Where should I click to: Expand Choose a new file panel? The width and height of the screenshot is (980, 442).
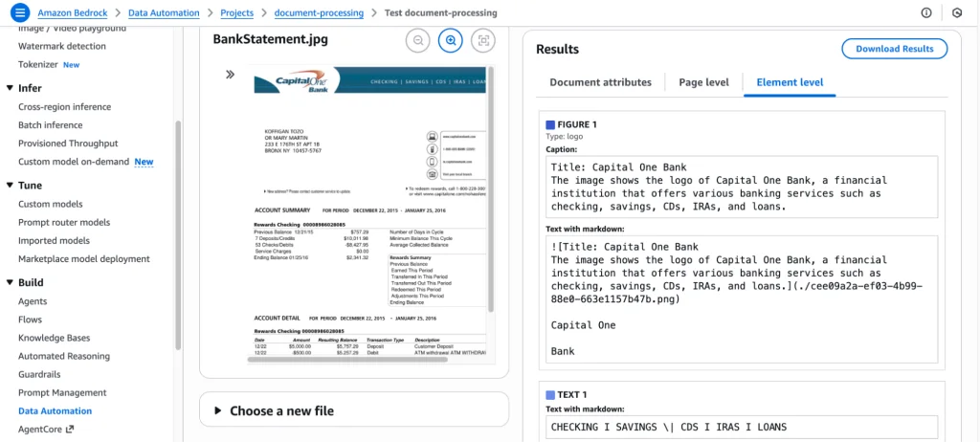pos(354,410)
